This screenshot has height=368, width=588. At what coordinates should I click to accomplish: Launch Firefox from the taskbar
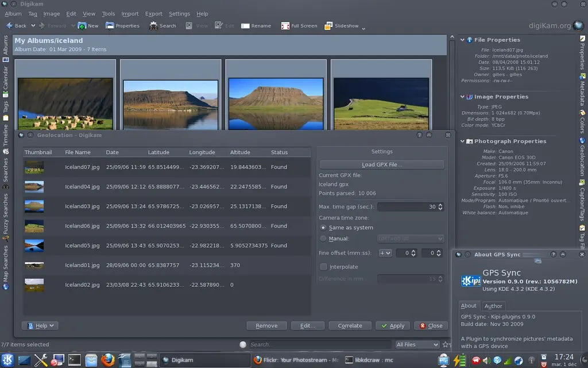click(x=107, y=360)
